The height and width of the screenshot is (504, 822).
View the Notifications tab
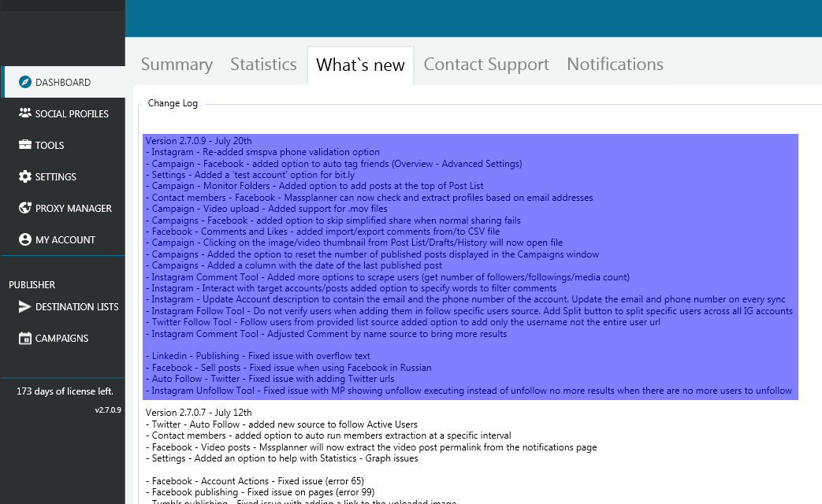pos(615,65)
